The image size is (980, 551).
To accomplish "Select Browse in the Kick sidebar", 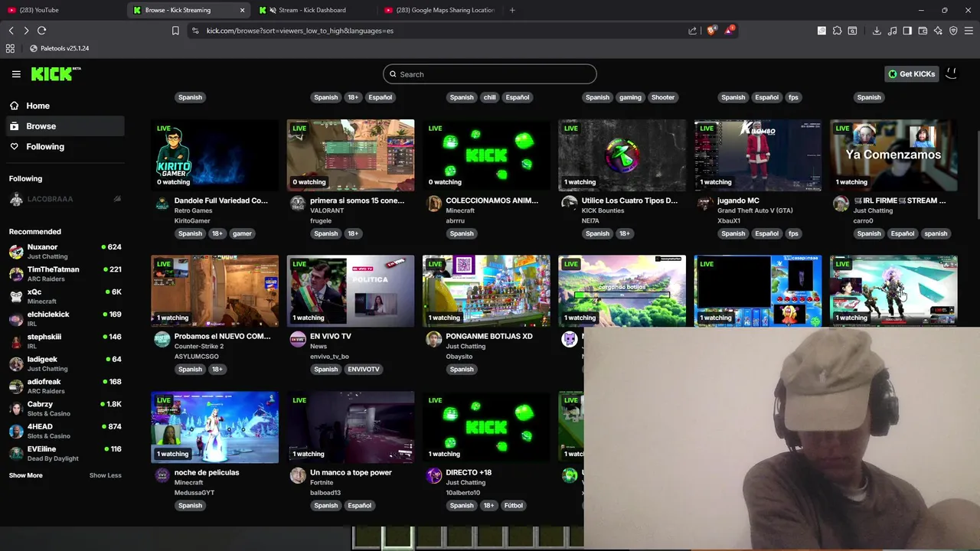I will tap(64, 126).
